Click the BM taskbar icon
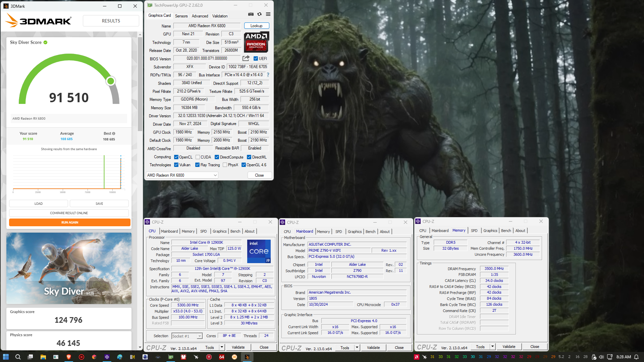The image size is (644, 362). (x=132, y=357)
